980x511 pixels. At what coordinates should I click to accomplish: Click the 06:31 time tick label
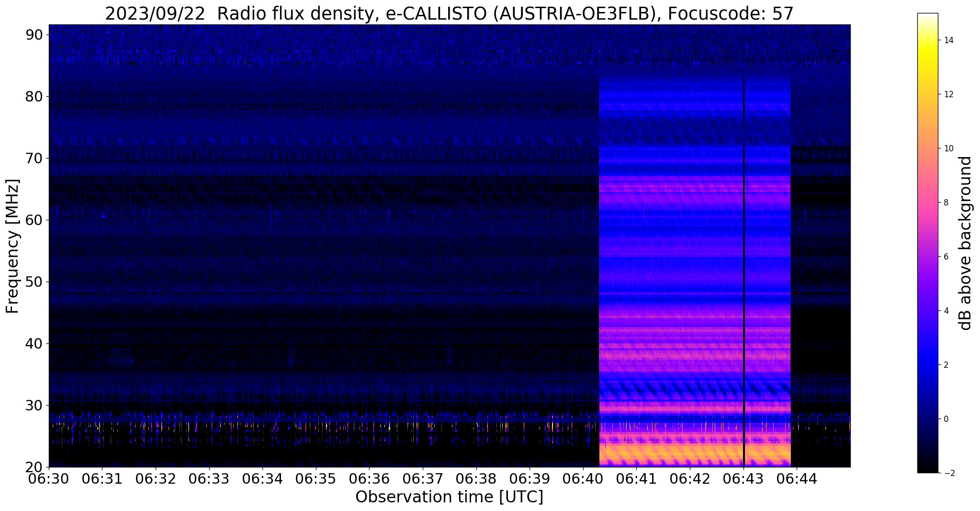[102, 479]
